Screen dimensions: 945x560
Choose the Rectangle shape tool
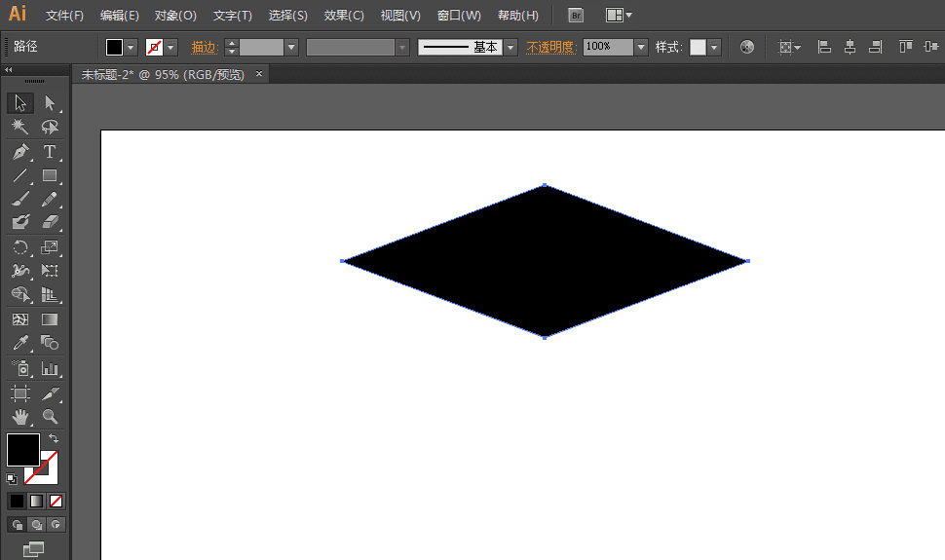(x=50, y=176)
